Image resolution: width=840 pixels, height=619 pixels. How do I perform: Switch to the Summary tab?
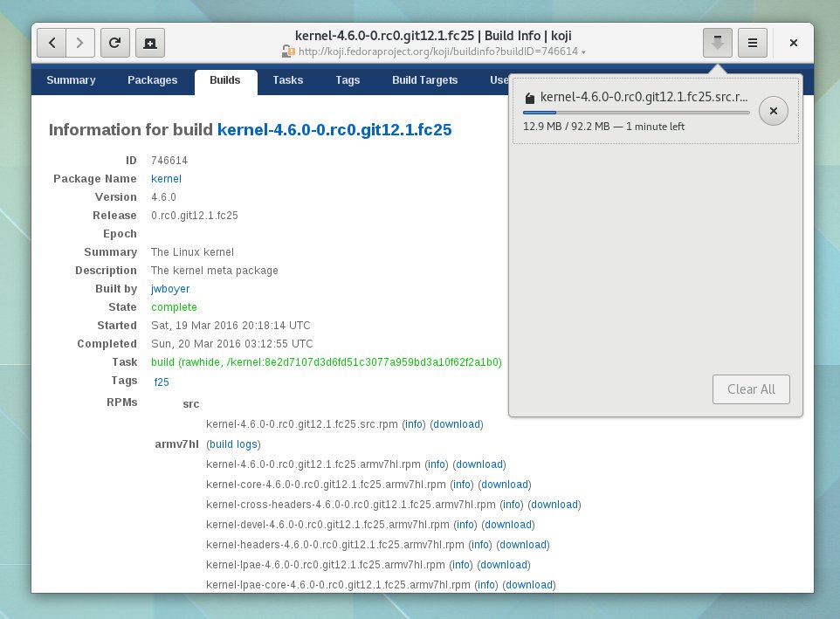(x=71, y=80)
